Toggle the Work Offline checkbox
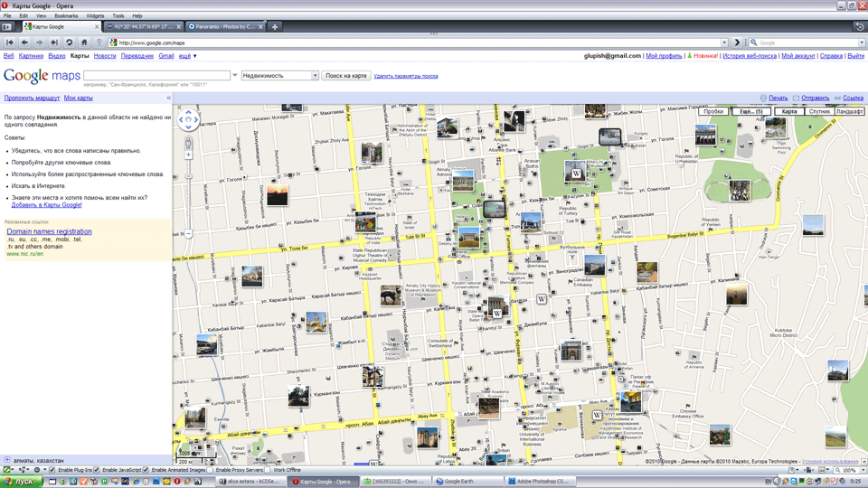 tap(268, 470)
